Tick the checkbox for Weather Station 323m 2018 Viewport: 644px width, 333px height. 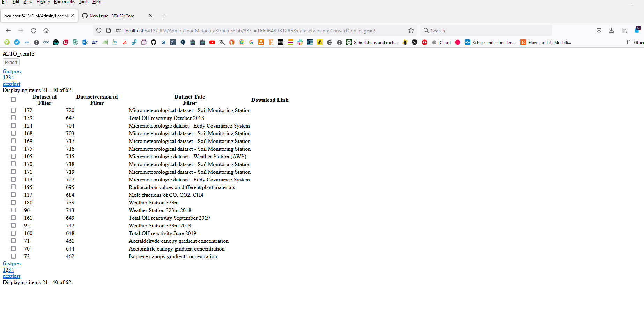[x=13, y=210]
